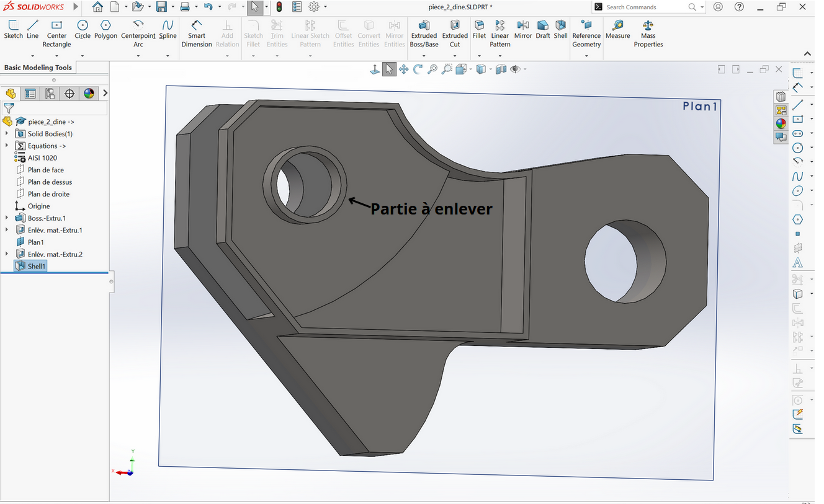Select the AISI 1020 material item

[42, 158]
